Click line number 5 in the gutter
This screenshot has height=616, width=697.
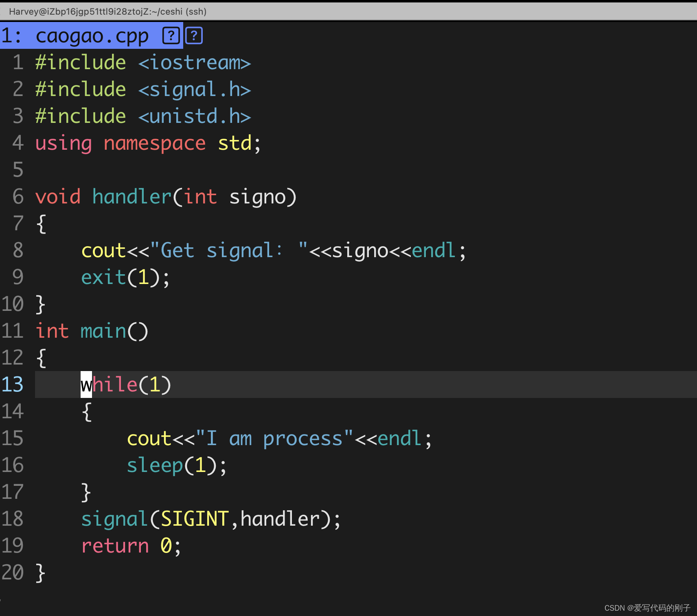18,170
